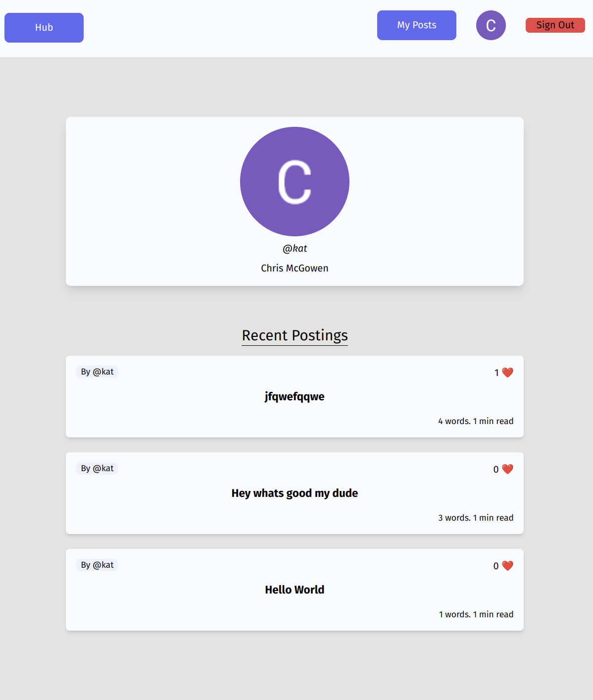Click By @kat tag on Hey whats good post
Screen dimensions: 593x700
[x=97, y=469]
